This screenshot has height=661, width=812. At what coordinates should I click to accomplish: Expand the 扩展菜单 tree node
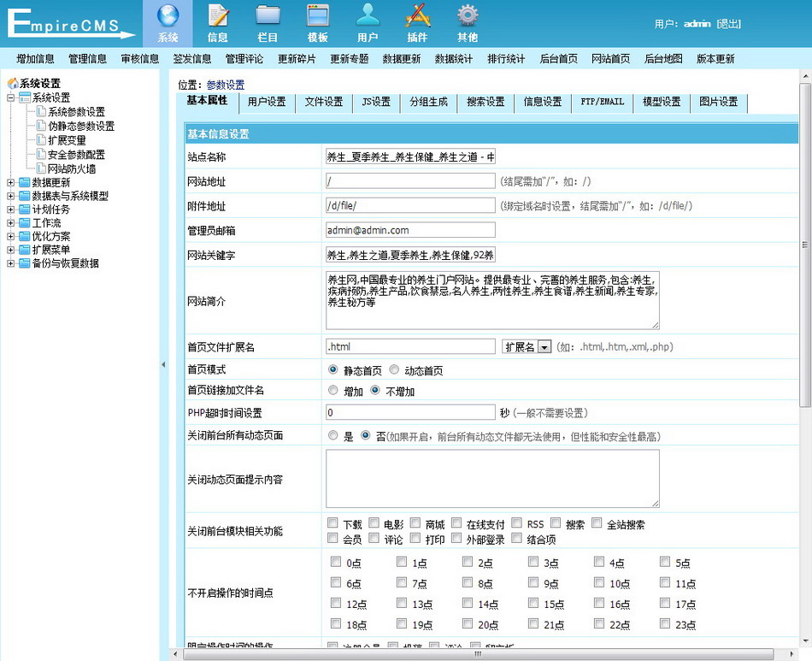pos(10,250)
